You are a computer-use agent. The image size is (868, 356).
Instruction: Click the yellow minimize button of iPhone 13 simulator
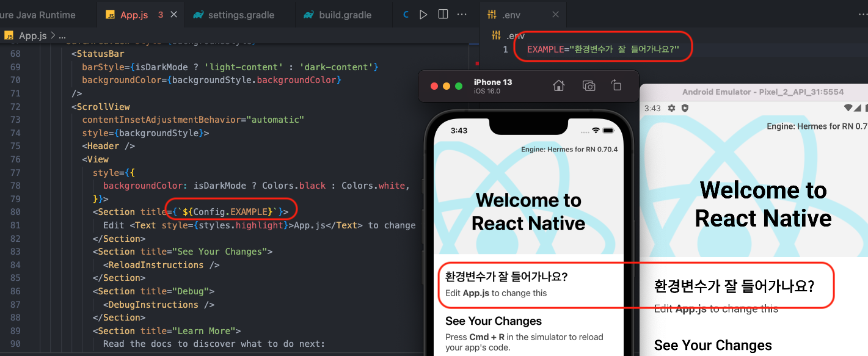(447, 86)
